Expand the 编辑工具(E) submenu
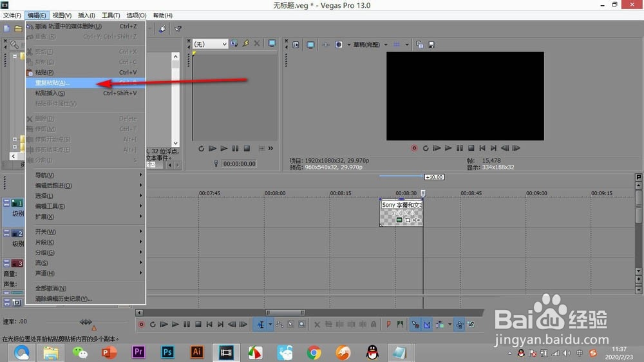 [86, 206]
